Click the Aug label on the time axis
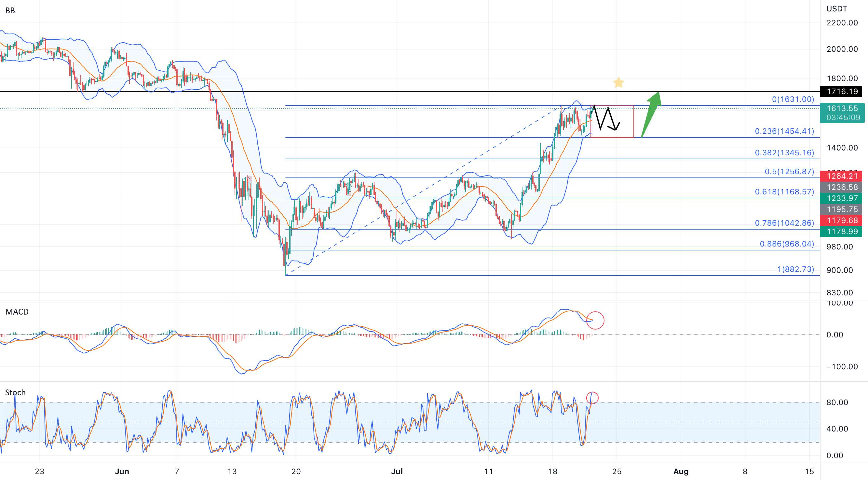 coord(681,472)
